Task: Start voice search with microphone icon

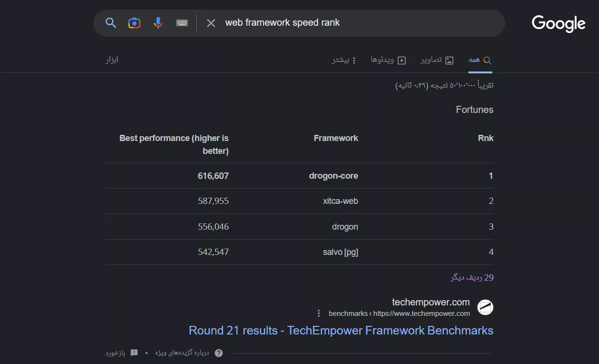Action: (x=158, y=23)
